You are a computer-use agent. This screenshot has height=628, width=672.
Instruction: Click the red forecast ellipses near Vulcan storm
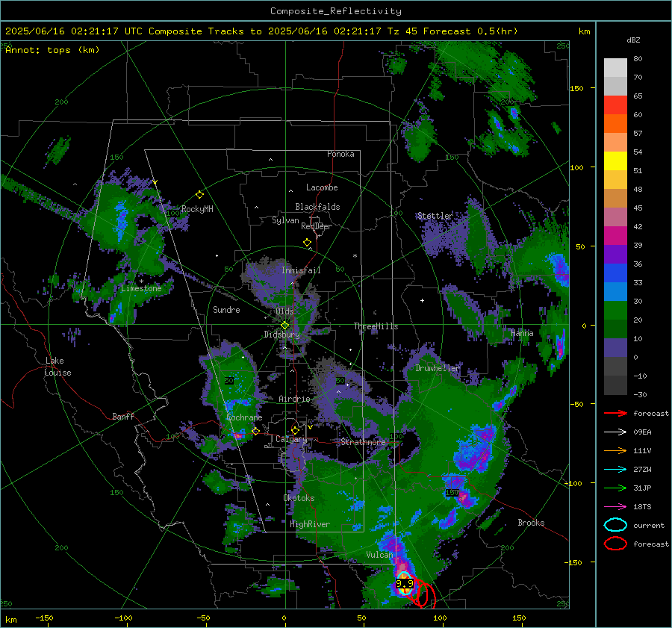click(x=422, y=593)
